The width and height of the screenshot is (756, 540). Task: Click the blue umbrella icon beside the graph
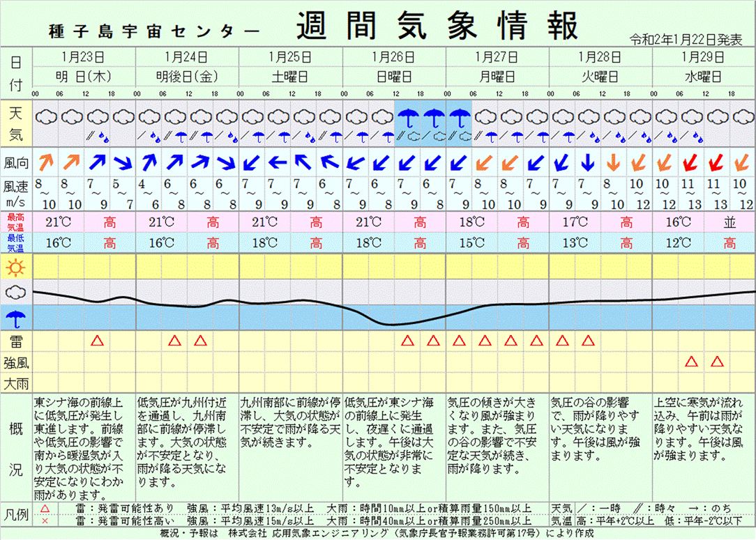click(16, 318)
